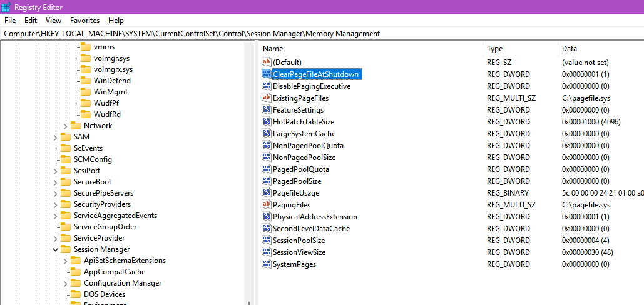Click the ExistingPageFiles string value icon
644x305 pixels.
tap(267, 98)
